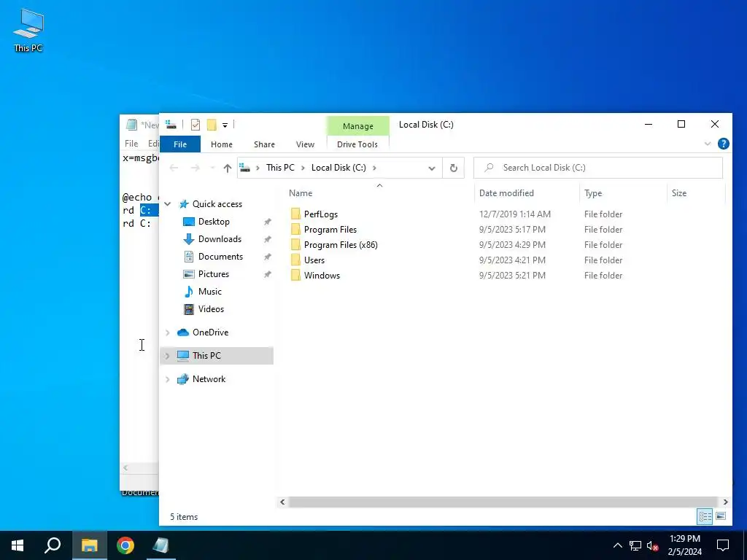
Task: Open the Windows Start menu
Action: pyautogui.click(x=18, y=545)
